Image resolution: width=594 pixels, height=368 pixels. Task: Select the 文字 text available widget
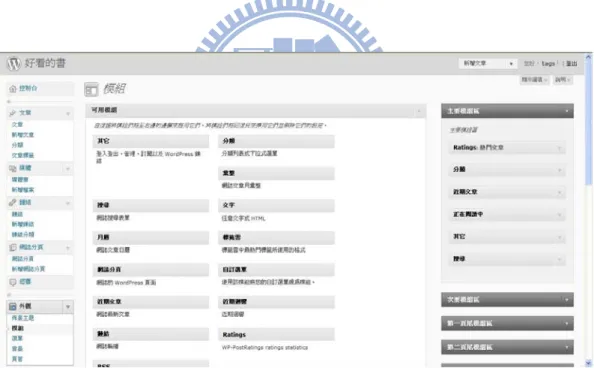[276, 205]
